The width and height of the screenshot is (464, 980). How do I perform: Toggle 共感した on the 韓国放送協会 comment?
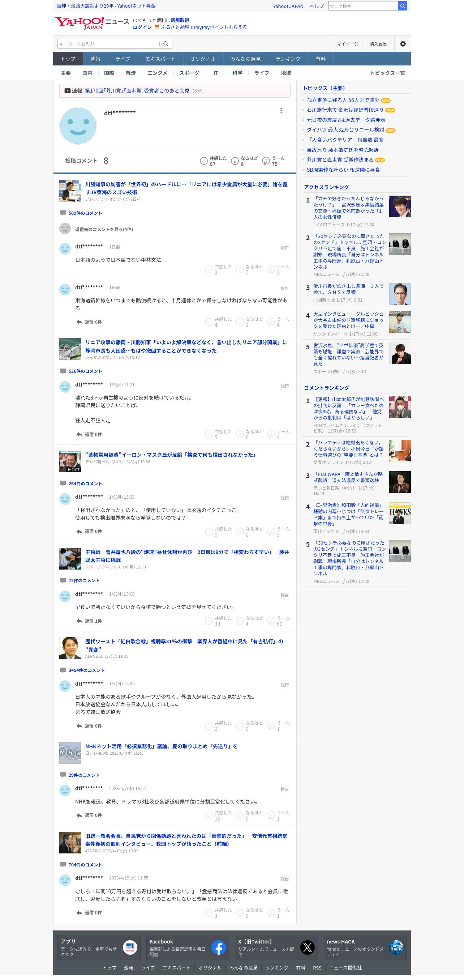(218, 726)
